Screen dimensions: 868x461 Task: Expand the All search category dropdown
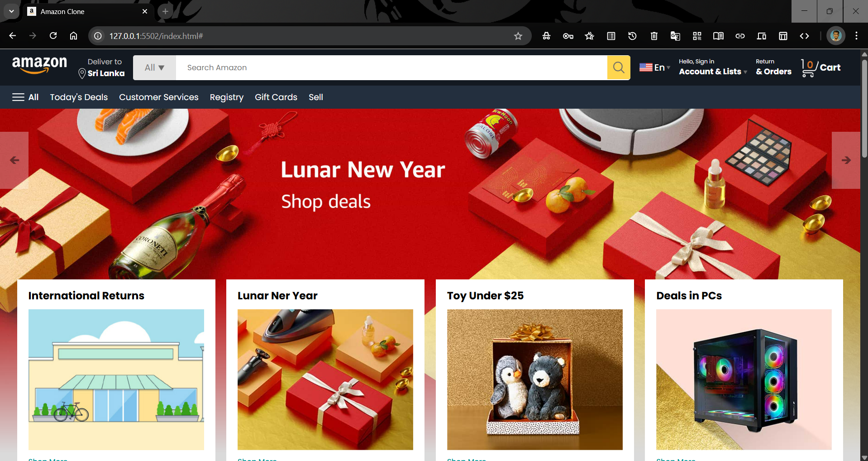154,67
